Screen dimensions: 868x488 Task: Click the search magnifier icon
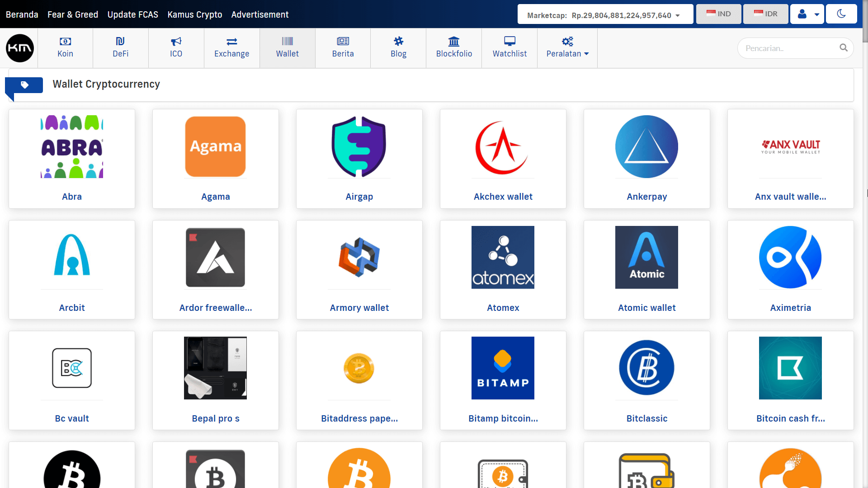[x=844, y=48]
